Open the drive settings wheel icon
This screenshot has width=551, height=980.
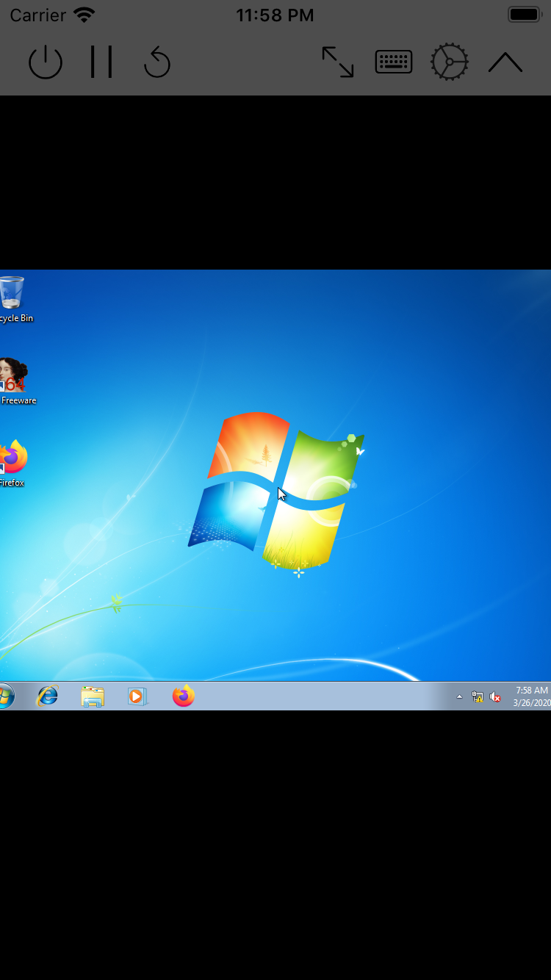(450, 62)
